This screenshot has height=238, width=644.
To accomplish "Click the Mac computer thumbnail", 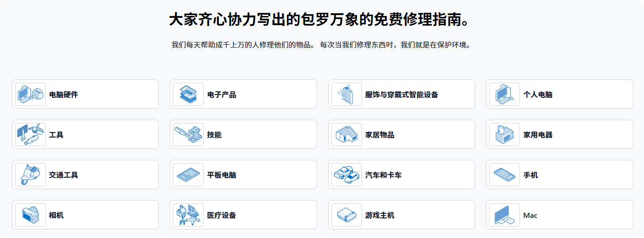I will pos(504,215).
